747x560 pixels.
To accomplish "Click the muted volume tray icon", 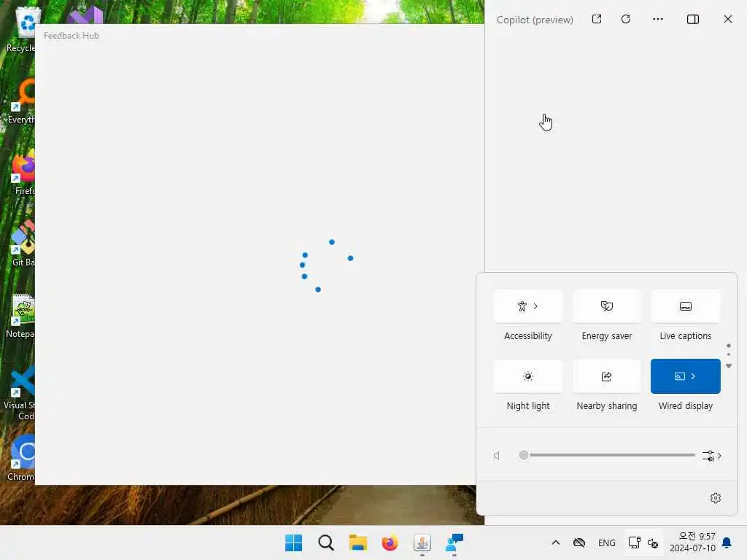I will click(653, 542).
